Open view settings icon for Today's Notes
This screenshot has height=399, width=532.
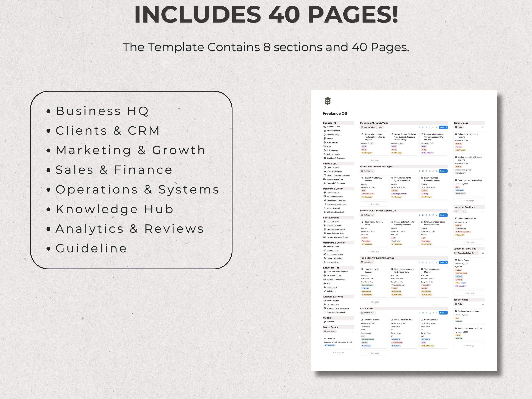(x=483, y=304)
